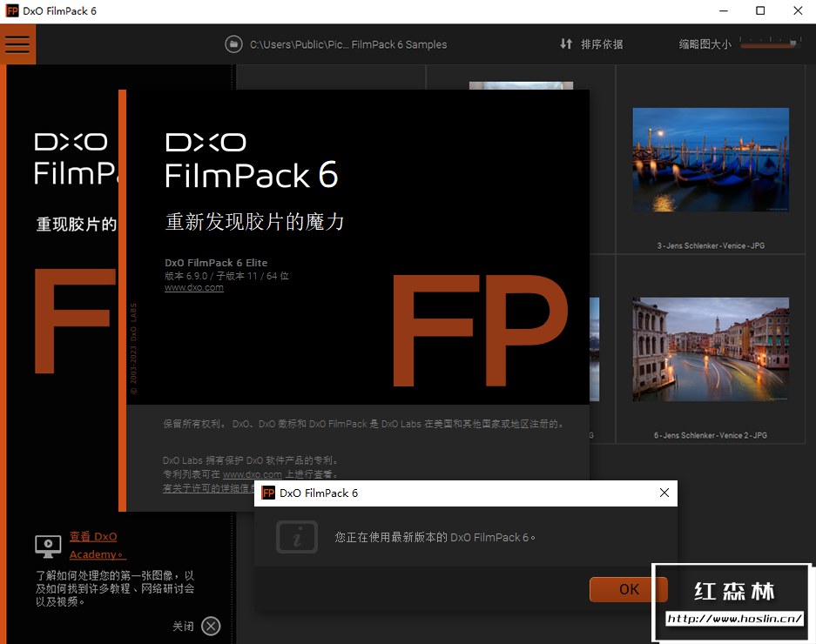This screenshot has width=816, height=644.
Task: Select the 6-Jens Schlenker-Venice 2 thumbnail
Action: (711, 349)
